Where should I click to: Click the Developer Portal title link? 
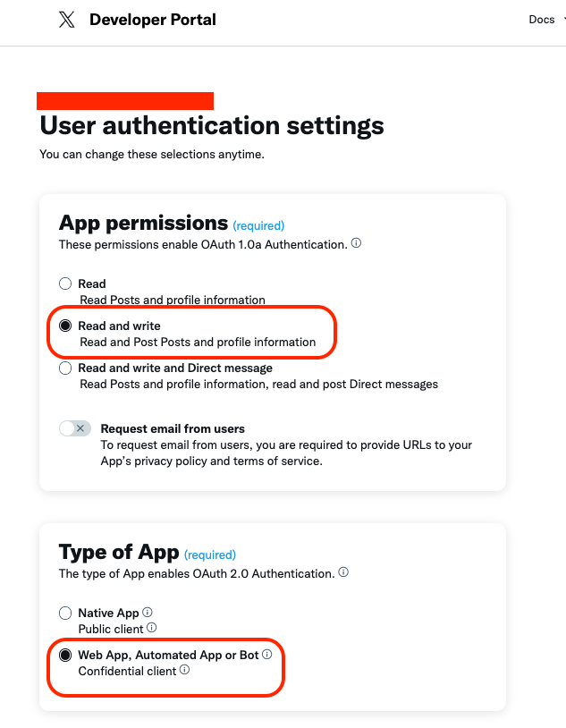153,20
